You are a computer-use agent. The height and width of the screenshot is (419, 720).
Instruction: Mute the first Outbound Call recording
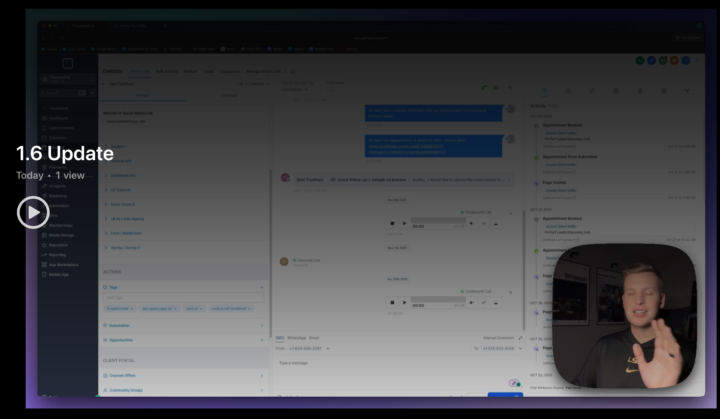pyautogui.click(x=472, y=223)
